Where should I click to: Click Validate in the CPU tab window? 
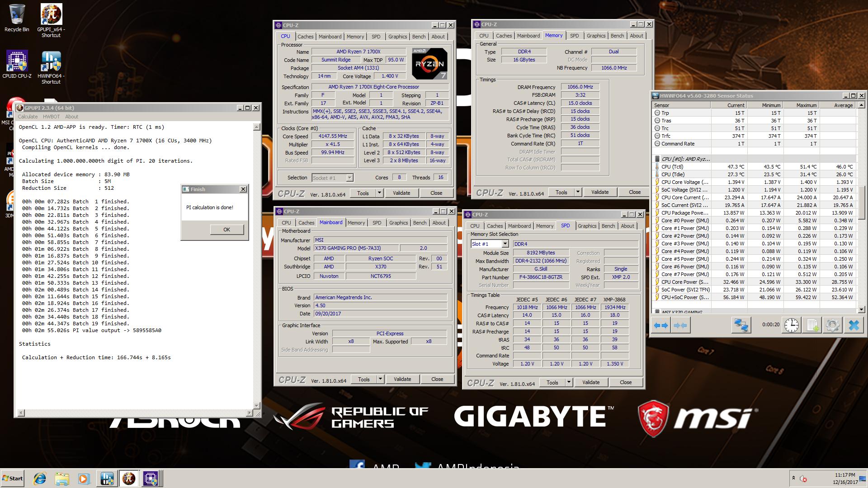(401, 193)
